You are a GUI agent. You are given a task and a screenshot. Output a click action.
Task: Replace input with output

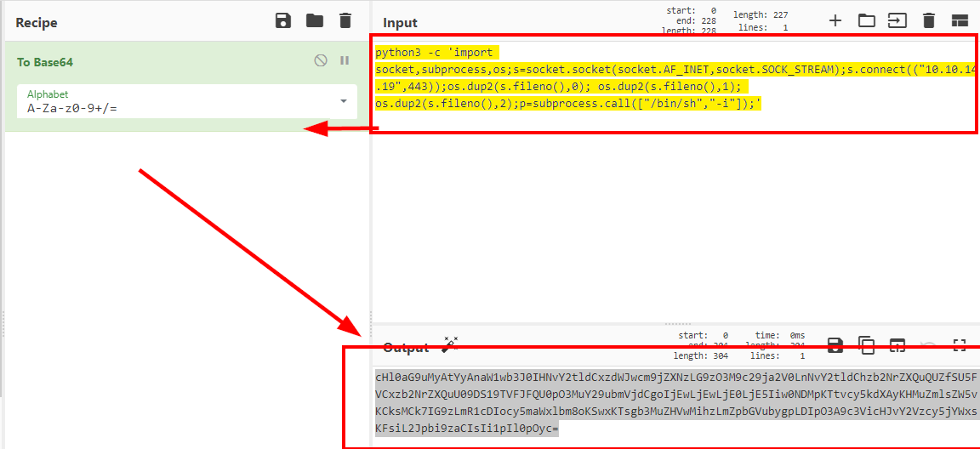pyautogui.click(x=897, y=345)
